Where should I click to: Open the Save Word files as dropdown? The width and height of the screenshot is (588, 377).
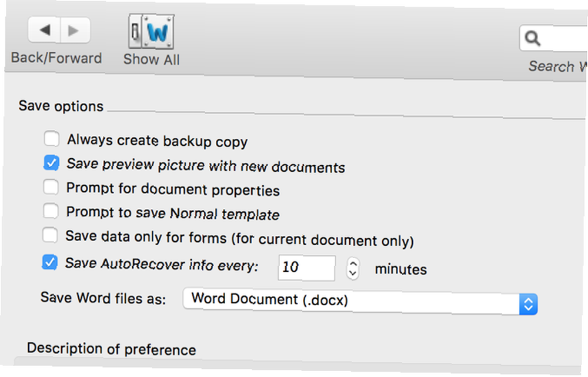[360, 301]
